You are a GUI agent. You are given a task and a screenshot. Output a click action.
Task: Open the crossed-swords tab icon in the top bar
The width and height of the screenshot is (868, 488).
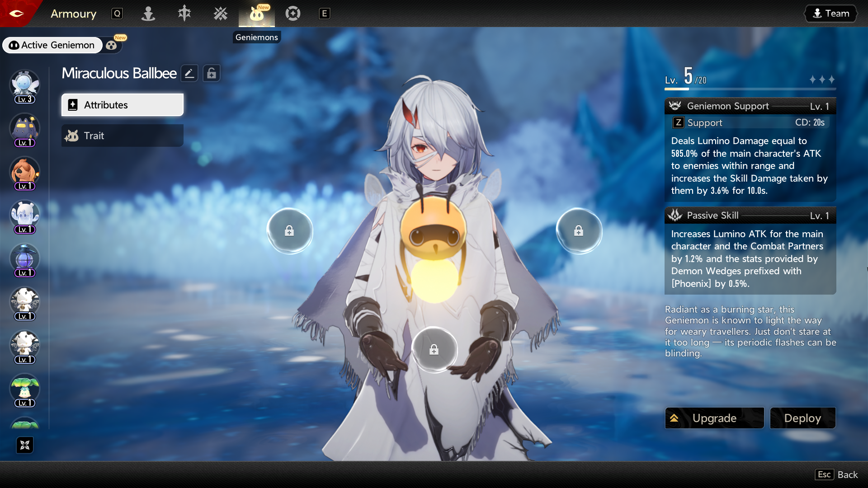pyautogui.click(x=221, y=14)
